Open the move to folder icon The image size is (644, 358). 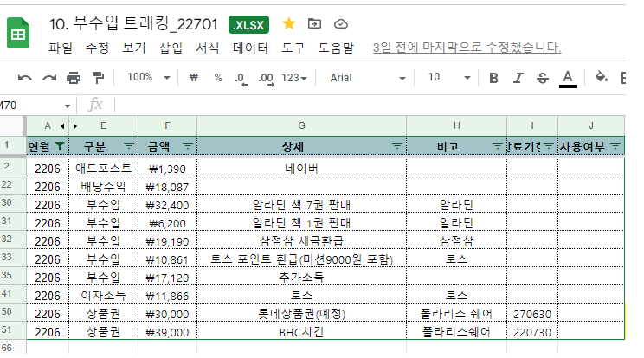[314, 24]
